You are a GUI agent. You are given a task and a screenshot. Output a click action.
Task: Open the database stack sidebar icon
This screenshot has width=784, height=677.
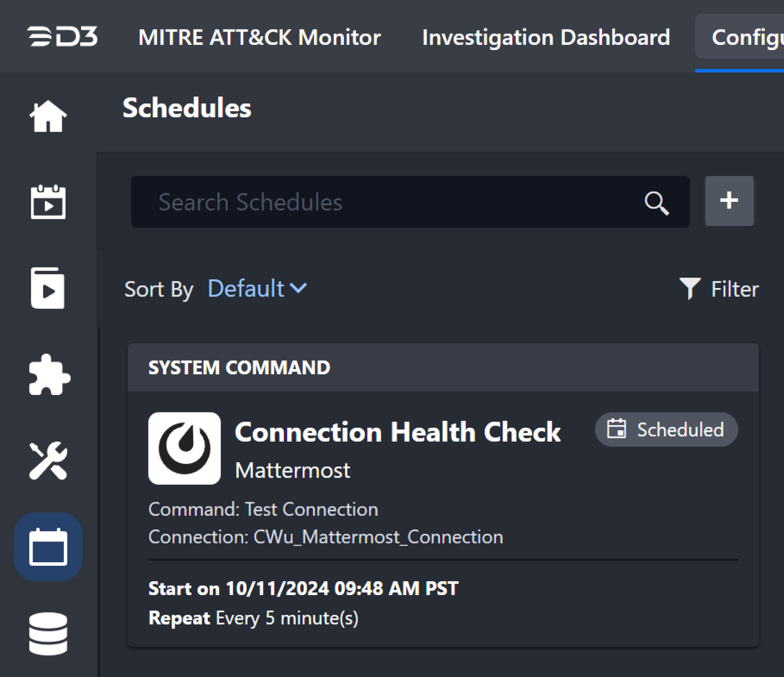coord(48,633)
